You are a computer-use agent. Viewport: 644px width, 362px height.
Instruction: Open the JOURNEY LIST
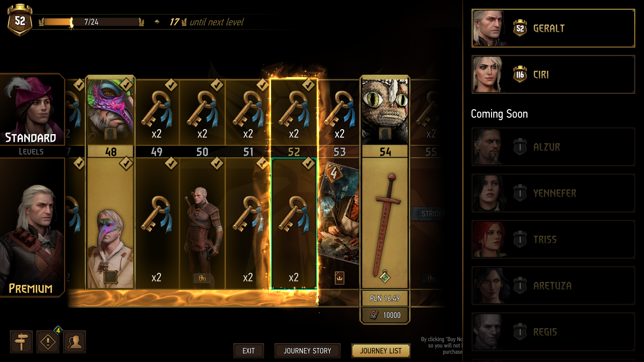tap(381, 351)
